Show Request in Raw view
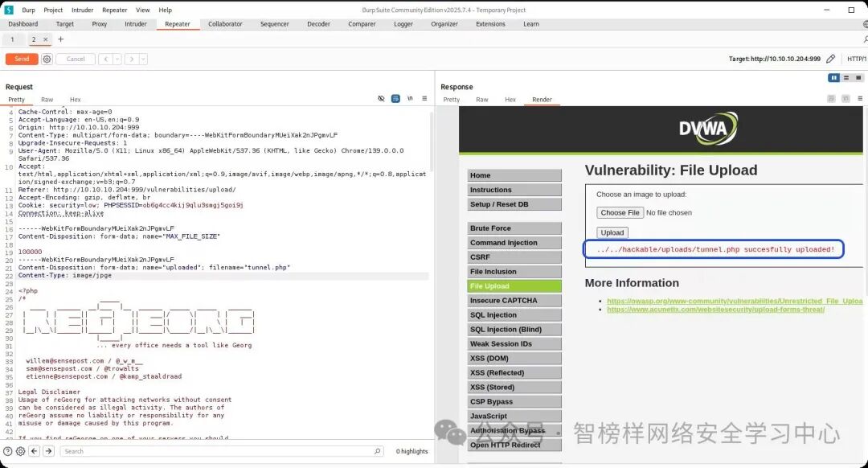Viewport: 868px width, 468px height. (47, 100)
